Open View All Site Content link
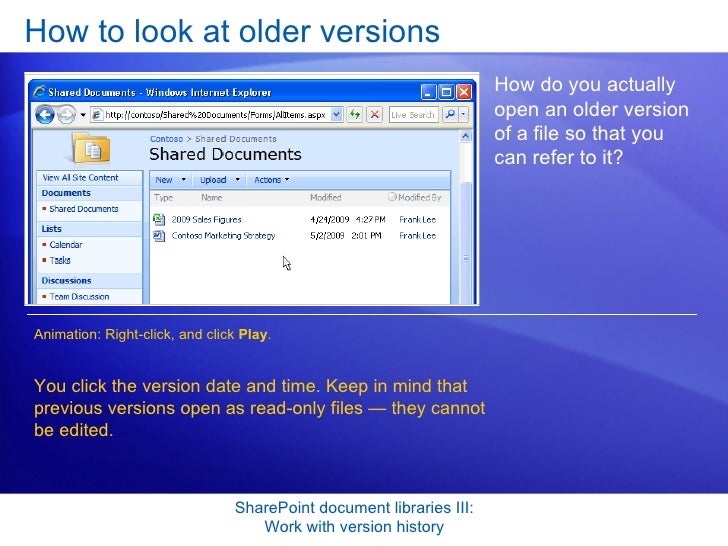Screen dimensions: 728x546 [80, 177]
